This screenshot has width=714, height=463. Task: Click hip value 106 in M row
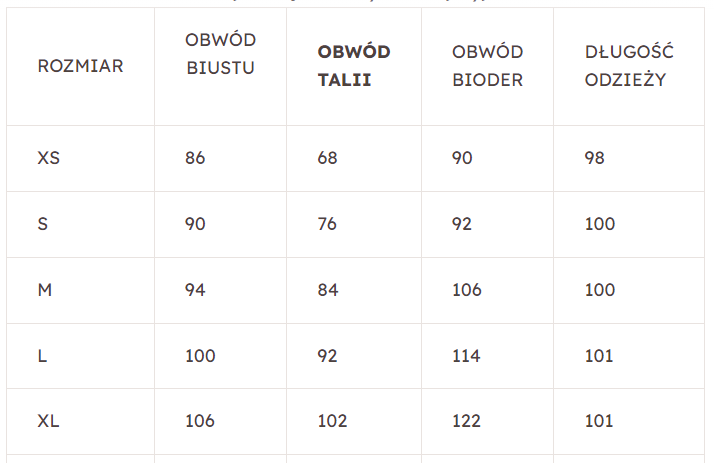coord(466,290)
